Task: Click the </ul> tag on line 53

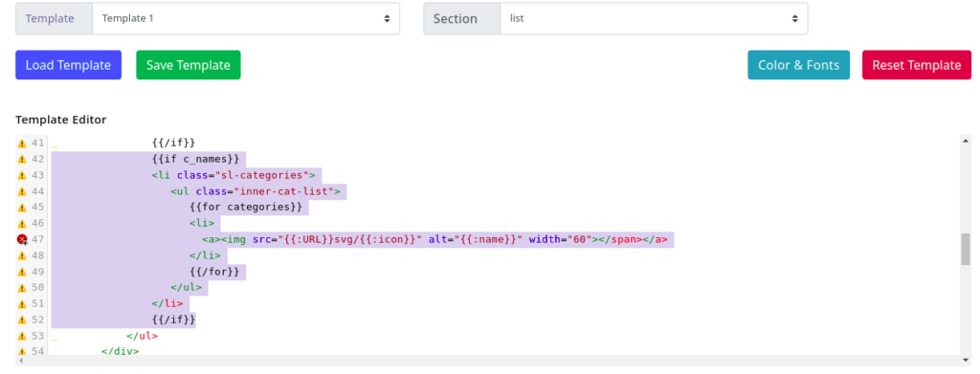Action: click(143, 337)
